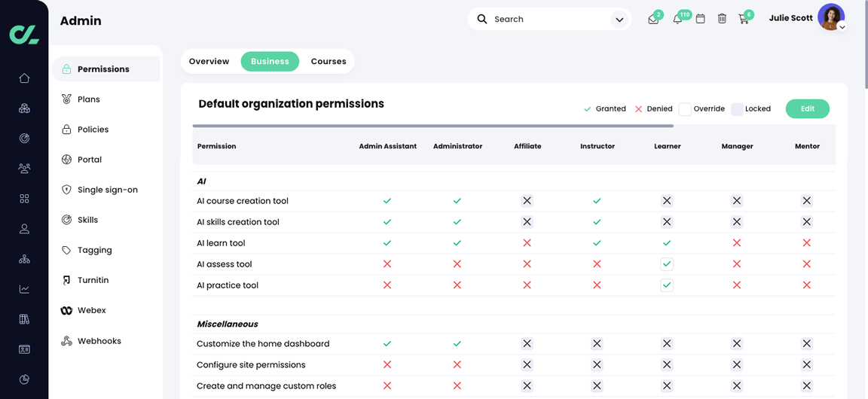Open the trash bin icon in header

tap(722, 19)
